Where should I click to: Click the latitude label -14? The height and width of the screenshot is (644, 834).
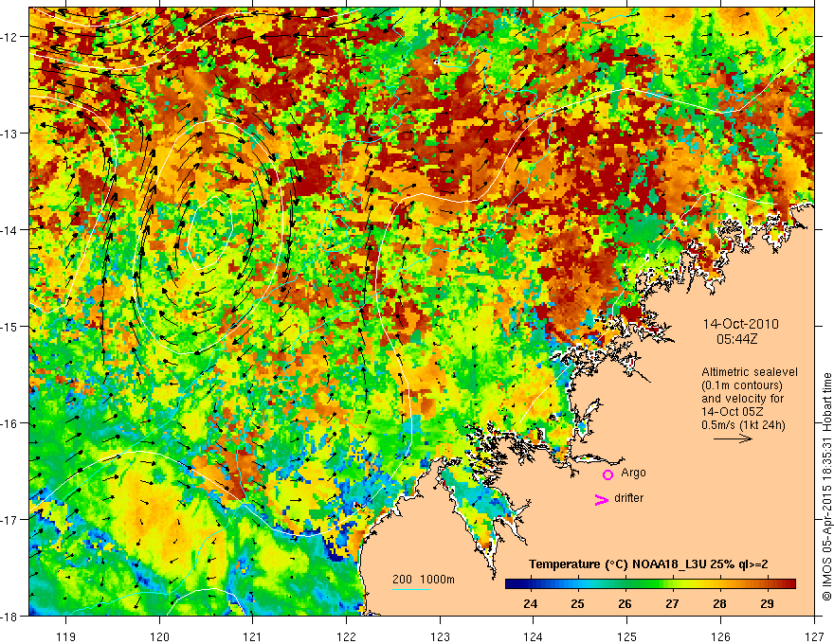pyautogui.click(x=9, y=230)
